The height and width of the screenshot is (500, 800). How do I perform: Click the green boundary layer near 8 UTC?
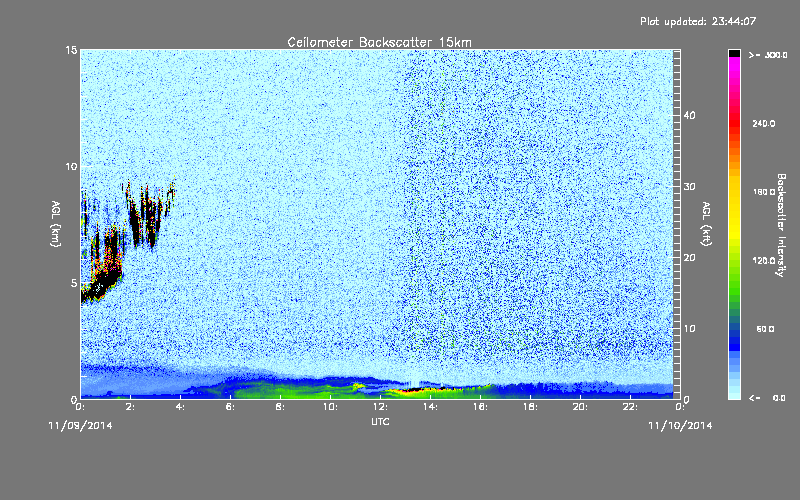pyautogui.click(x=281, y=390)
